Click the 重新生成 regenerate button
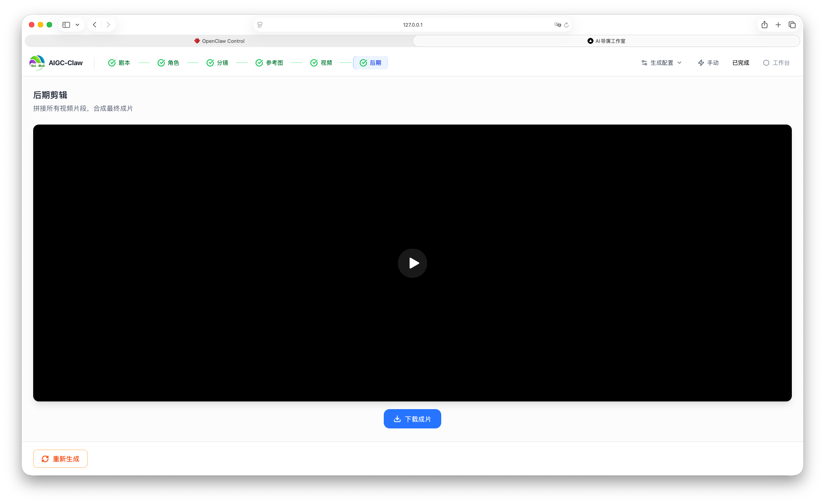This screenshot has width=825, height=504. pos(60,459)
